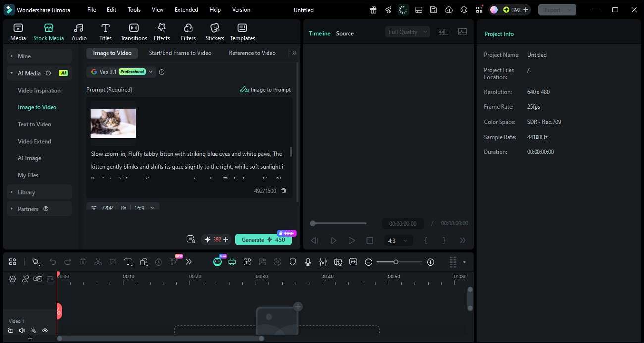Select the crop tool in the toolbar

[x=113, y=262]
